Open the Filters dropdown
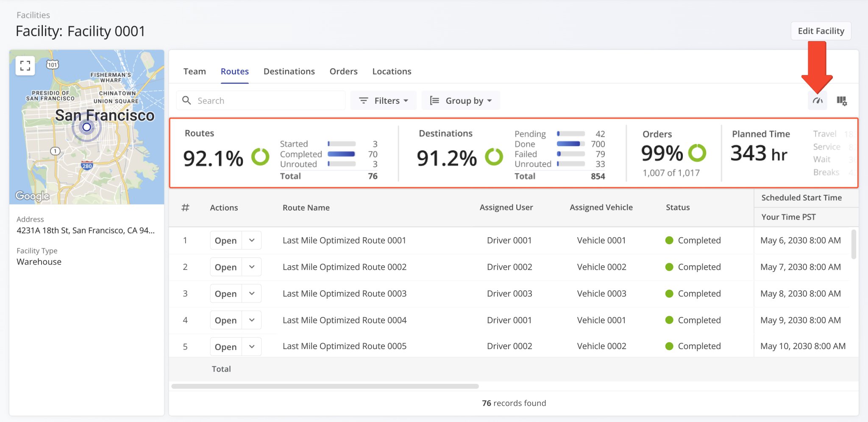This screenshot has width=868, height=422. tap(383, 101)
